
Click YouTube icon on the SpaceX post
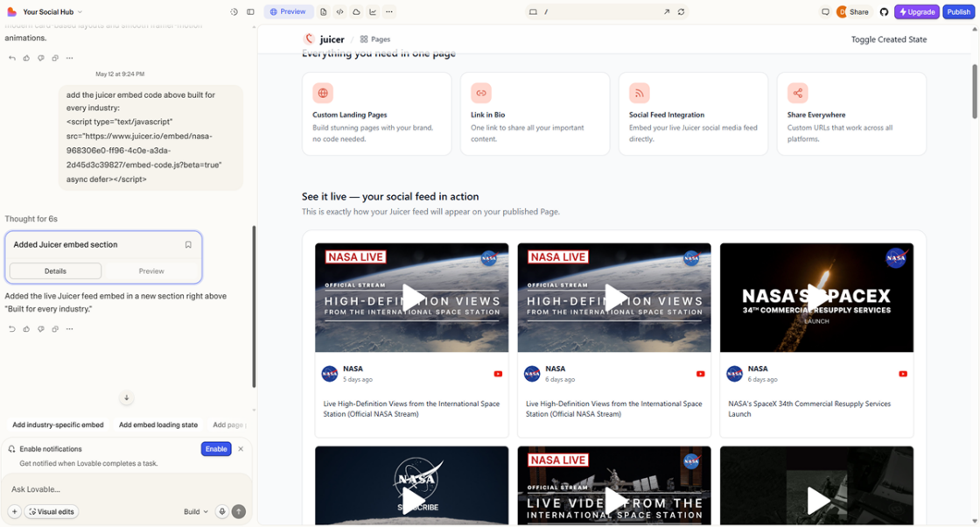903,374
